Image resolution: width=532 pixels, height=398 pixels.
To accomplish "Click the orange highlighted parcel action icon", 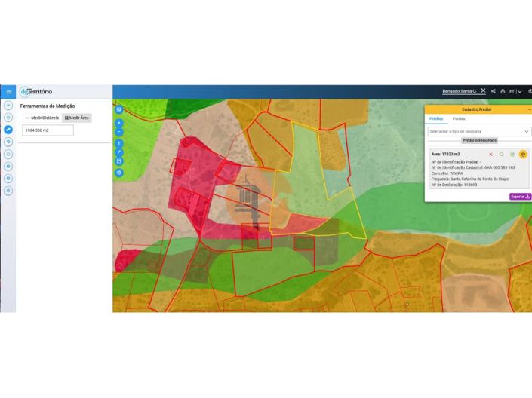I will pyautogui.click(x=523, y=154).
